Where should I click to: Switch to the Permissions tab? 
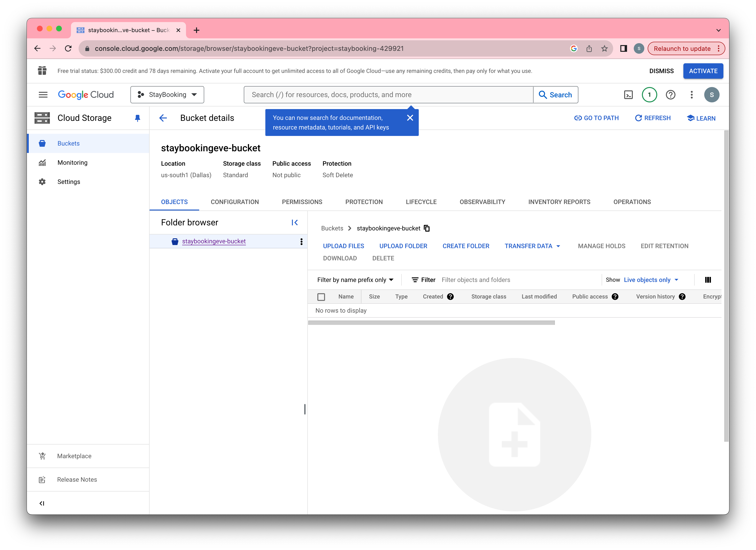(x=302, y=202)
